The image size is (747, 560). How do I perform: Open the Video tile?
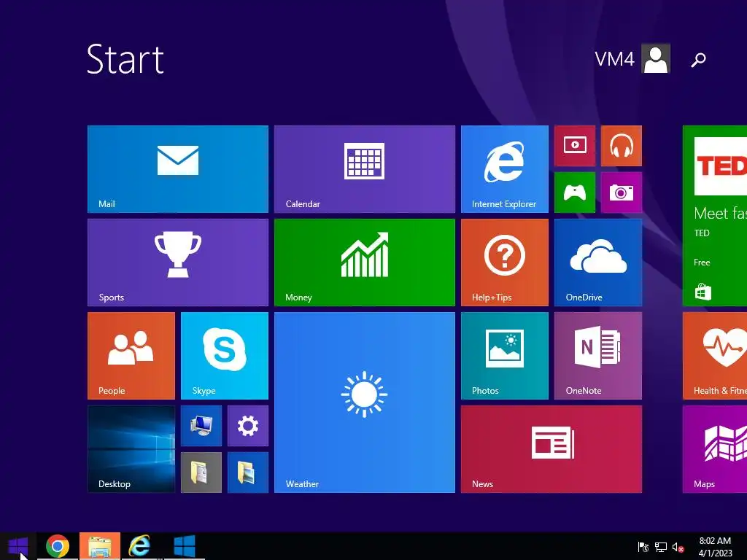coord(575,146)
